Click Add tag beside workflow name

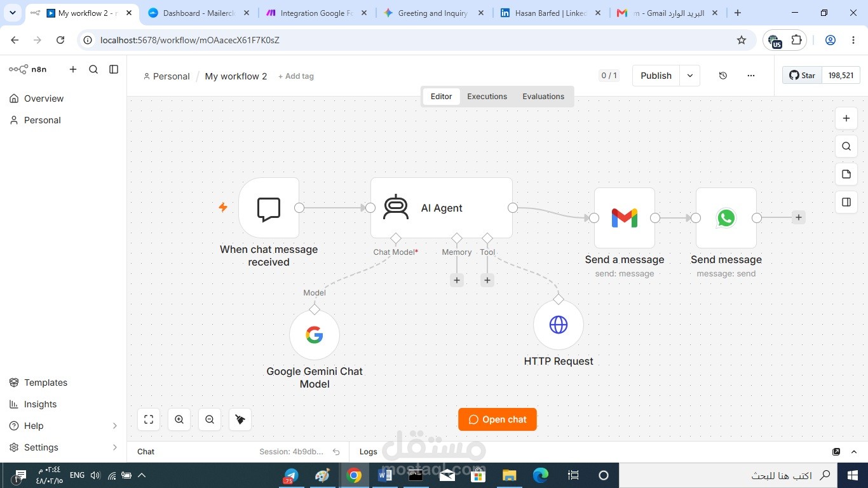(x=296, y=76)
